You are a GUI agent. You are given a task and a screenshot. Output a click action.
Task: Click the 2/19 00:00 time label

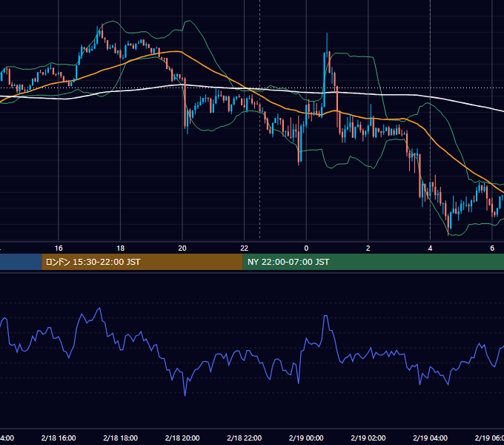coord(306,438)
